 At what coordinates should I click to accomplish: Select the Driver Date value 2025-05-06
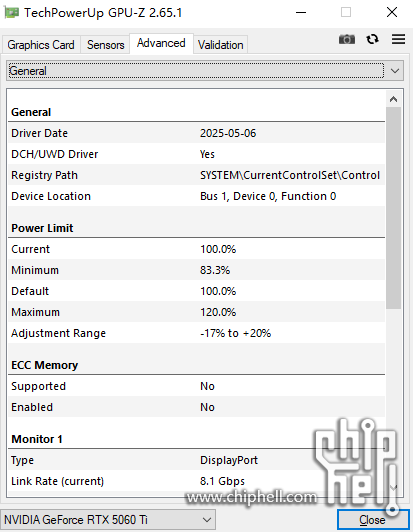tap(228, 133)
